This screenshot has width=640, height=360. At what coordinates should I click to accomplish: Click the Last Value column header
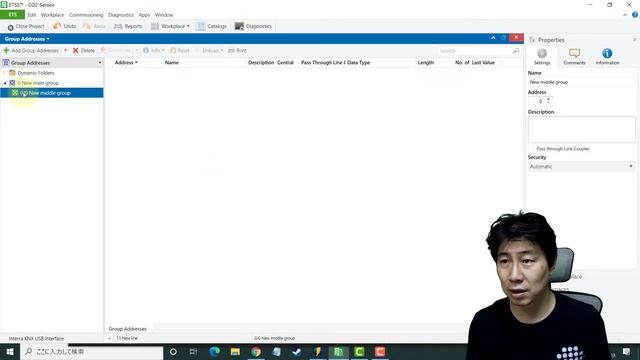483,62
